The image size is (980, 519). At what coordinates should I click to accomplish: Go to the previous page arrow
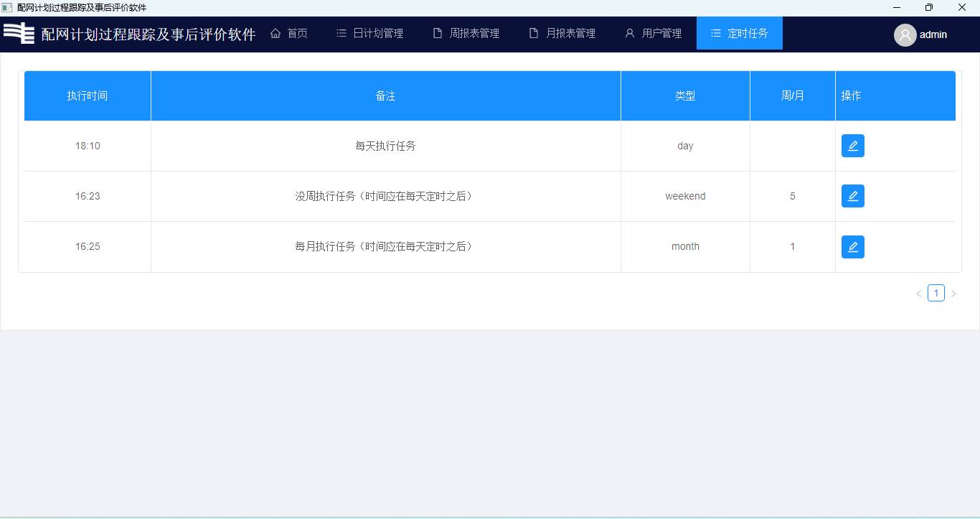point(919,294)
